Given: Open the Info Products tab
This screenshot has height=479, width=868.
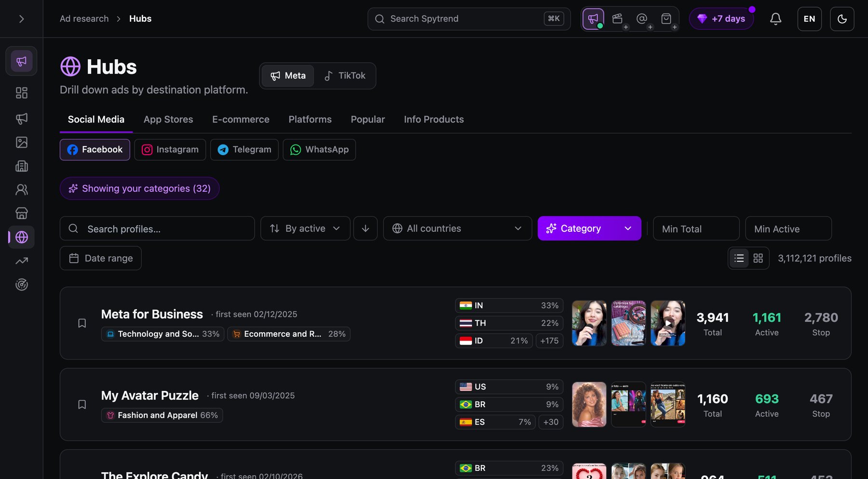Looking at the screenshot, I should coord(434,120).
